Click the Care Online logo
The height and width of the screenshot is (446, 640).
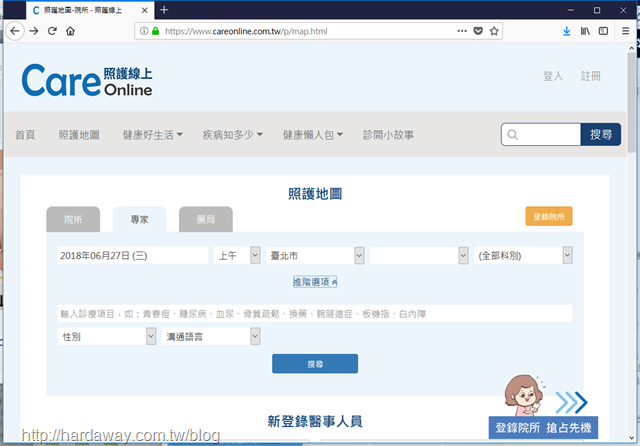[87, 80]
